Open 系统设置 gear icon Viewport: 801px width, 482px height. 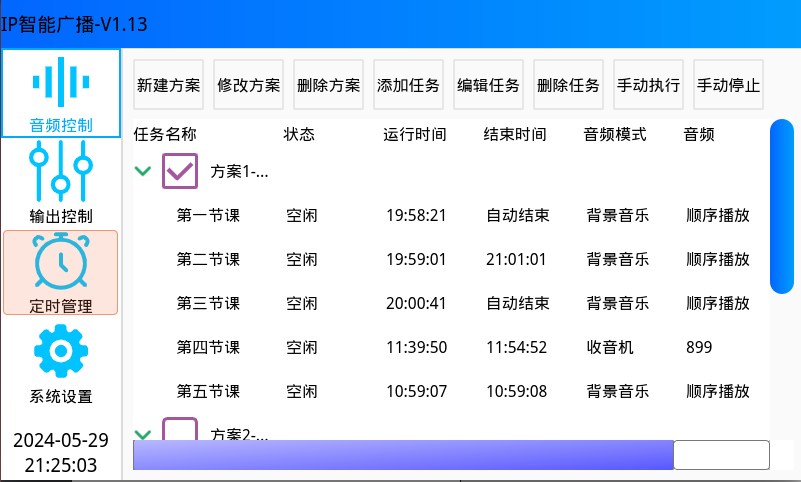pyautogui.click(x=61, y=351)
